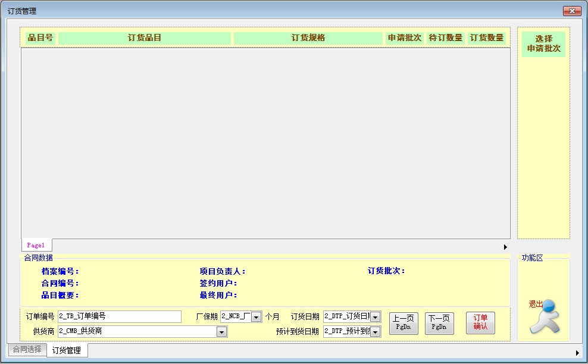The width and height of the screenshot is (588, 364).
Task: Click the 下一页 PgDn button
Action: pos(439,323)
